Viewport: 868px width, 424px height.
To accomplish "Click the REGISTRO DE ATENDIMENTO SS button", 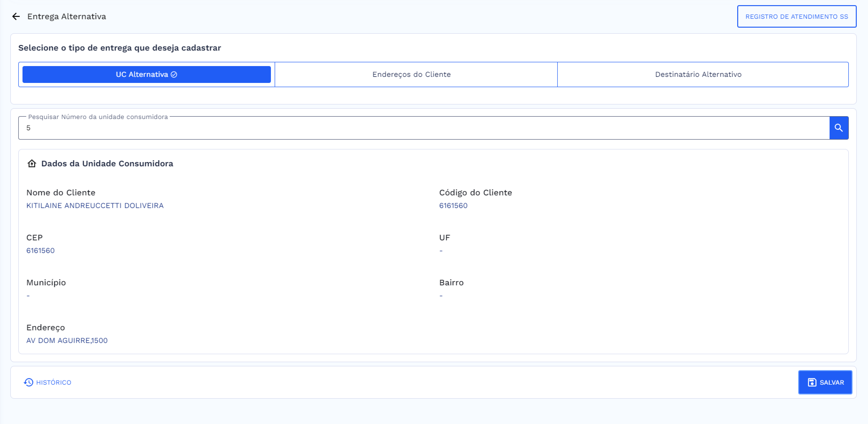I will [797, 16].
